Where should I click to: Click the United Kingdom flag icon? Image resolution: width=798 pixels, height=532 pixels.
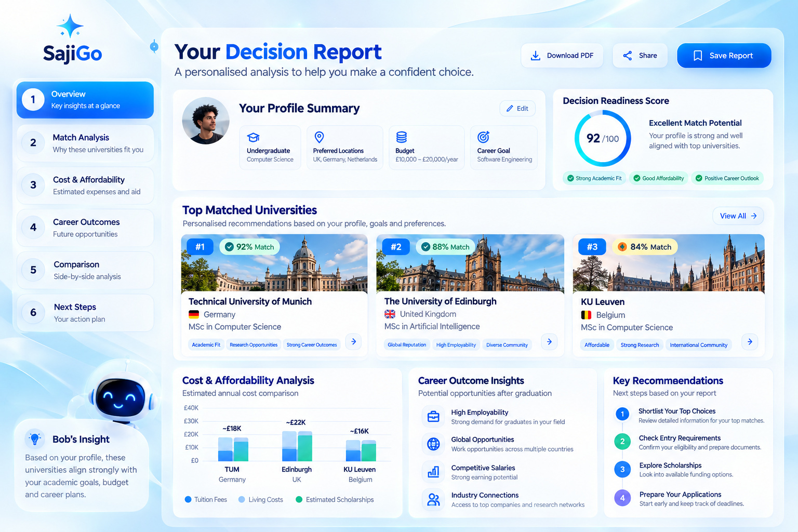(x=390, y=314)
